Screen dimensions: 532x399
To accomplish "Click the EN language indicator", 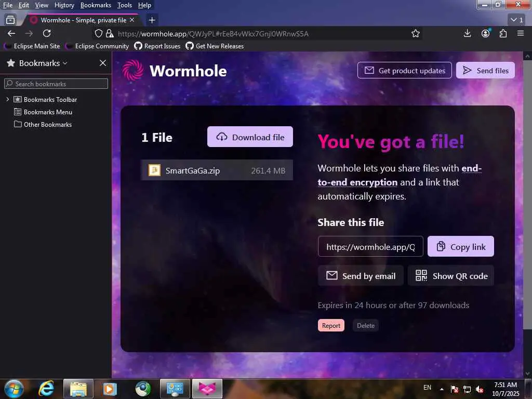I will 428,388.
